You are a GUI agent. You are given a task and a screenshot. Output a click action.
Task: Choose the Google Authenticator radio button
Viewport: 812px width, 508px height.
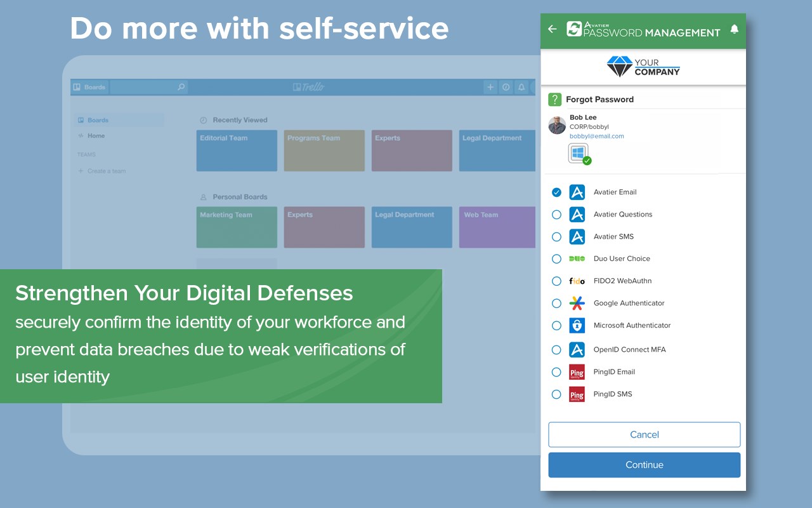click(556, 304)
